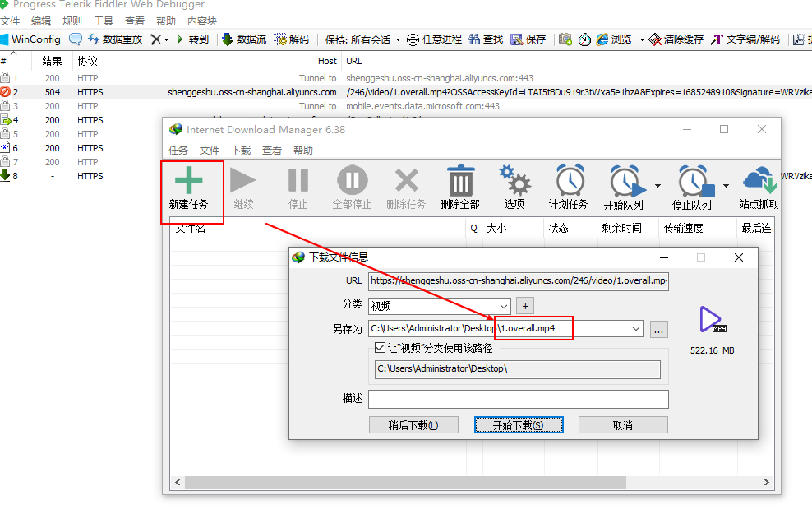Select Fiddler session 2 with 504 result
This screenshot has width=812, height=528.
click(406, 92)
